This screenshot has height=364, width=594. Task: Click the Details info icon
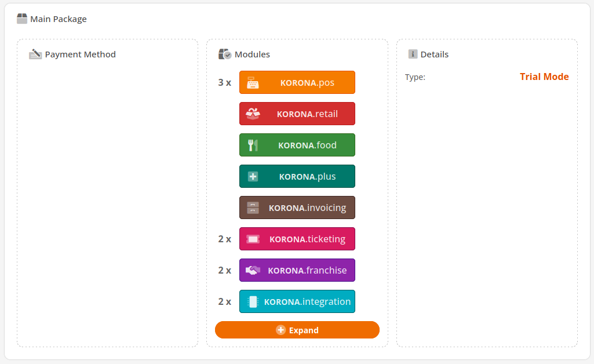[413, 54]
